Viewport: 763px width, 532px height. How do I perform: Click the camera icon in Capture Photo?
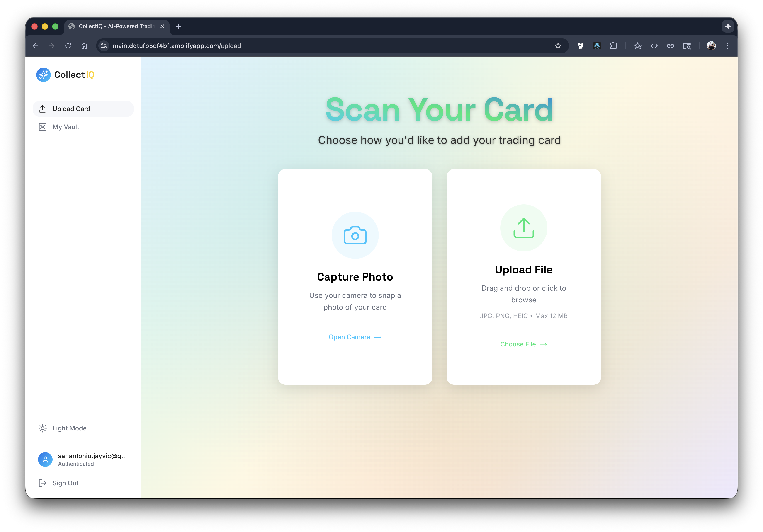tap(355, 235)
